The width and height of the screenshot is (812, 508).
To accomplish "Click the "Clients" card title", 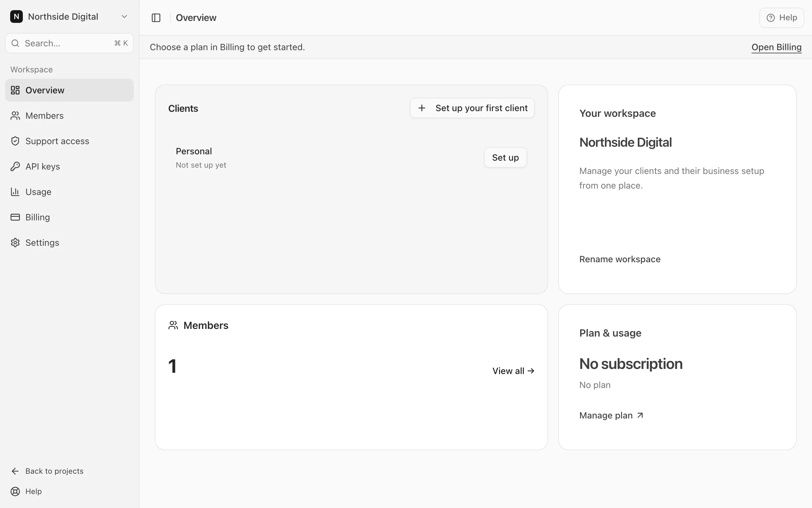I will pyautogui.click(x=183, y=109).
